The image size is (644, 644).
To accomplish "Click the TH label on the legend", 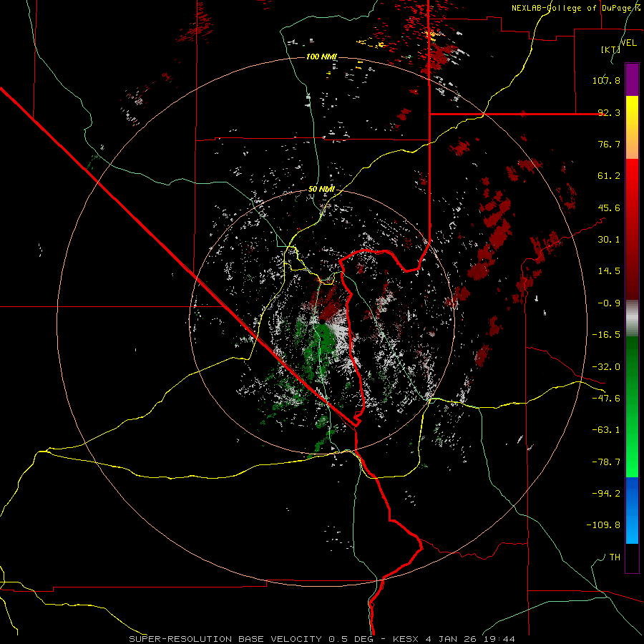I will coord(615,557).
